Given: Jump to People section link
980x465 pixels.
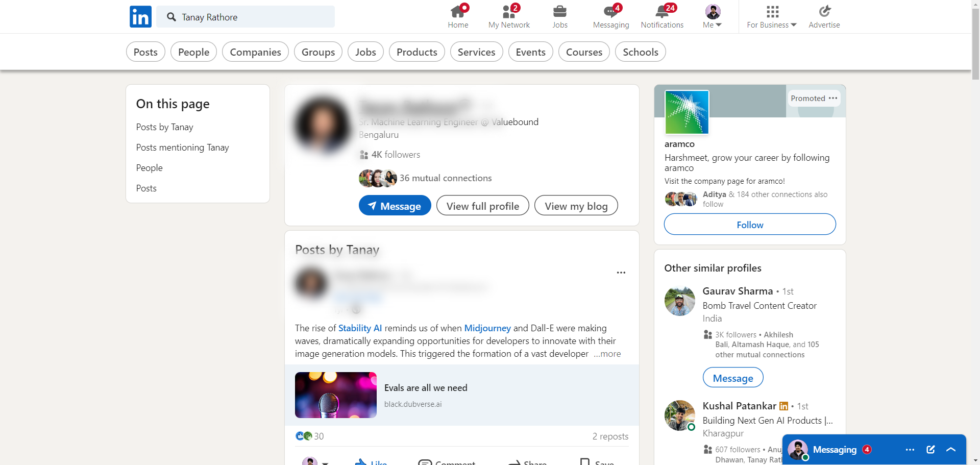Looking at the screenshot, I should tap(150, 168).
